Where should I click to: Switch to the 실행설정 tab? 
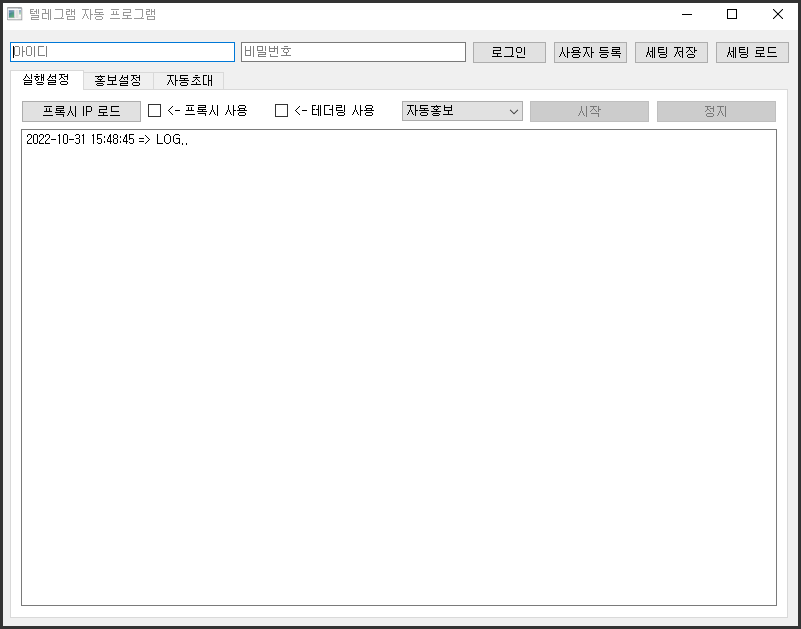tap(46, 80)
